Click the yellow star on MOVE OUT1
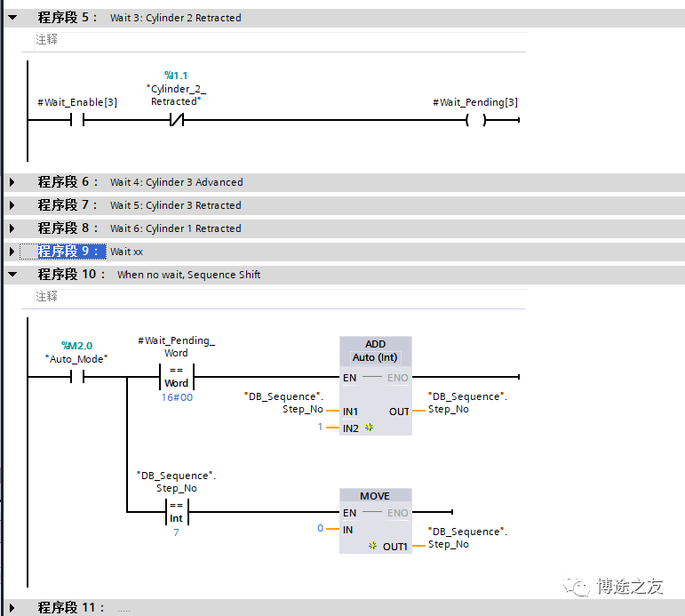 click(372, 545)
